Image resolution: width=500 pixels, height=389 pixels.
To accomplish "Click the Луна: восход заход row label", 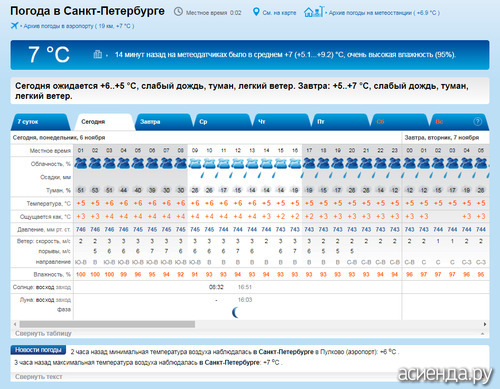I will point(45,300).
